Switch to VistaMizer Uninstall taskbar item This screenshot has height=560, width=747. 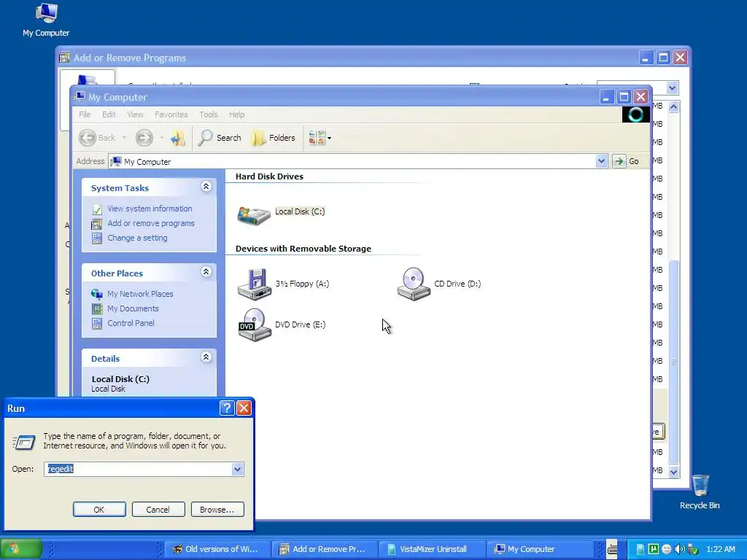[431, 550]
